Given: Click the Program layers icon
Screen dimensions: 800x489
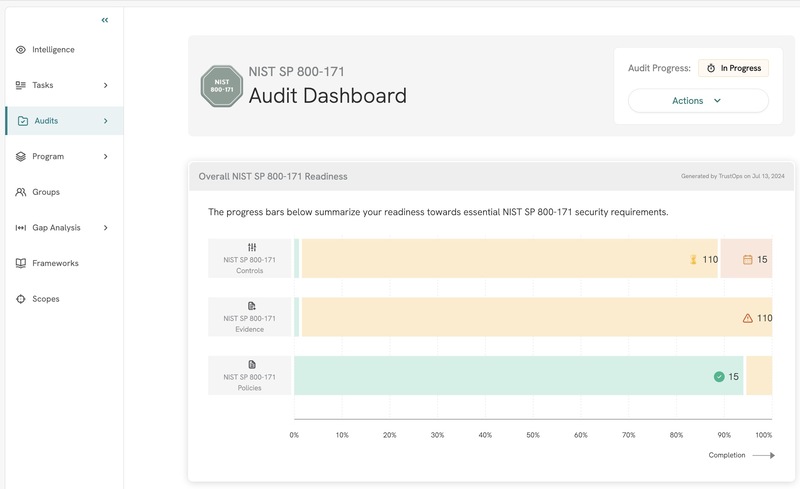Looking at the screenshot, I should click(20, 156).
